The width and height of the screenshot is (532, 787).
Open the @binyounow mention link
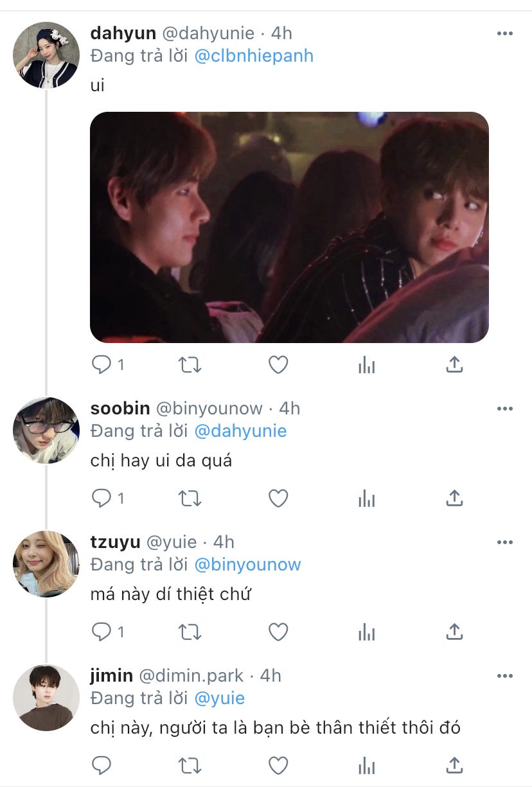247,565
